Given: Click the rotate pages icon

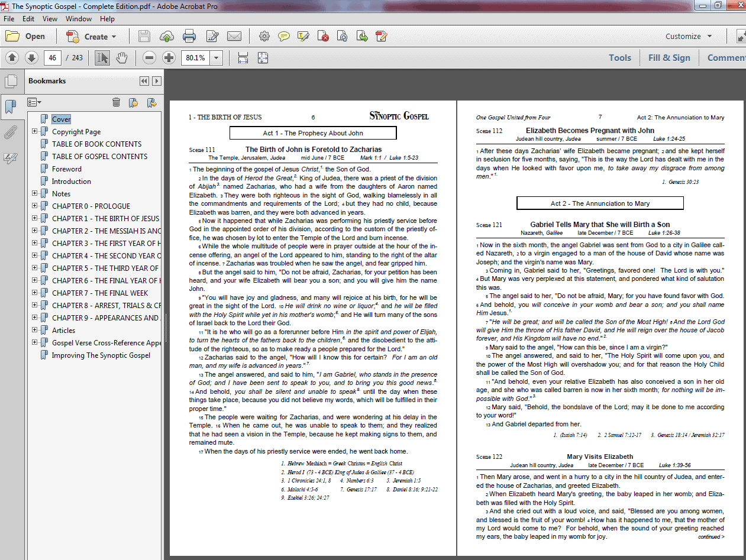Looking at the screenshot, I should [343, 37].
